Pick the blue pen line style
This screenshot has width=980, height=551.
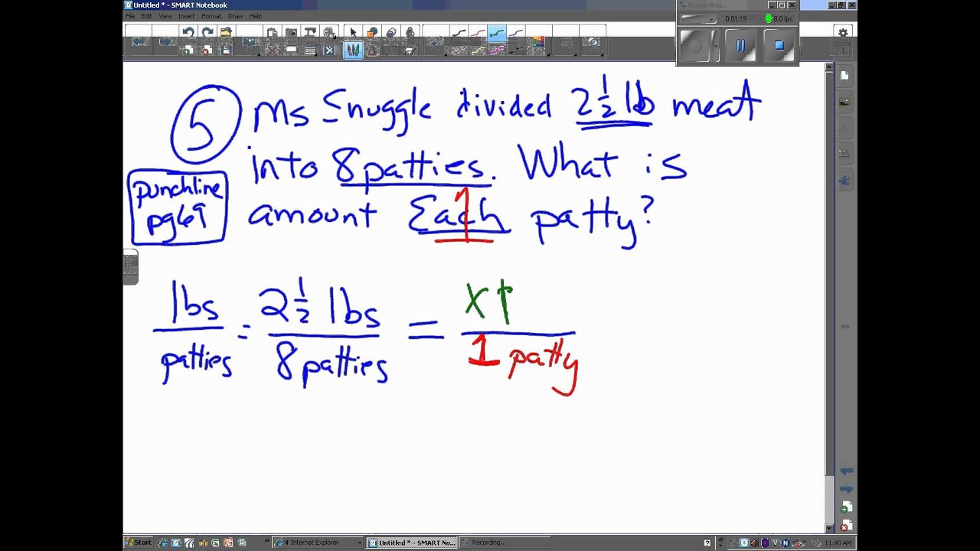(x=516, y=32)
